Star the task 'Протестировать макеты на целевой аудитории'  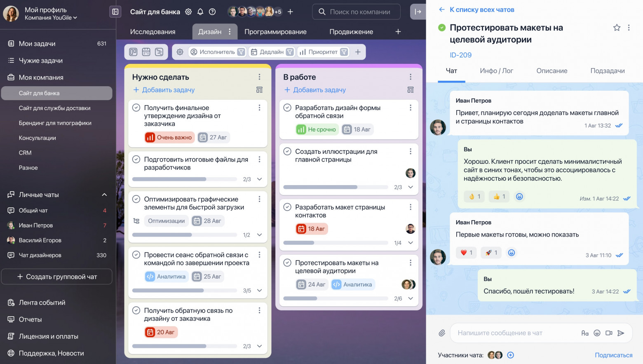coord(617,27)
